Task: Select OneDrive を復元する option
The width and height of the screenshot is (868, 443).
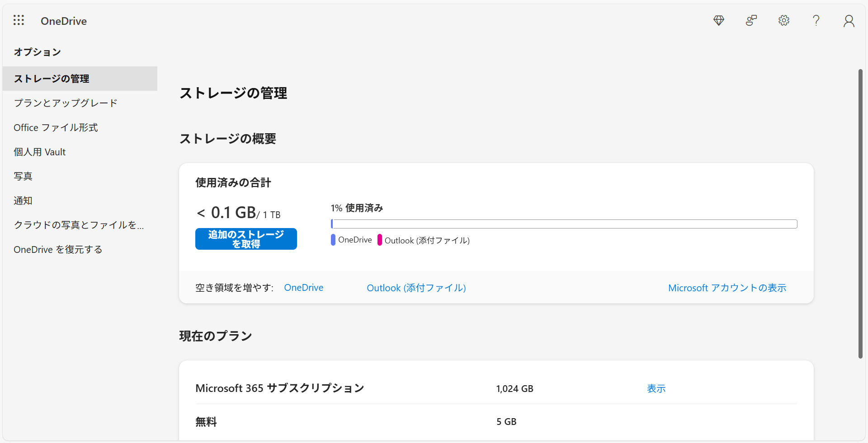Action: coord(80,249)
